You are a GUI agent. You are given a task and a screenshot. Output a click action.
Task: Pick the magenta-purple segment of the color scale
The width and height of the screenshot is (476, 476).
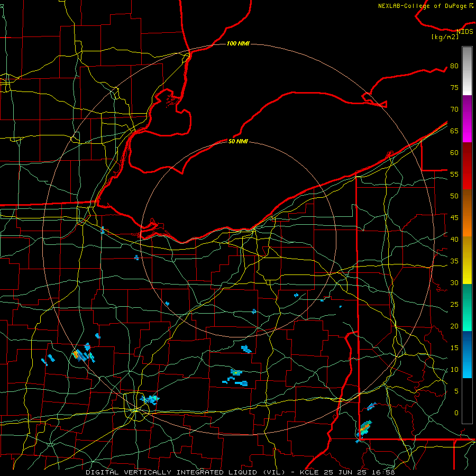pyautogui.click(x=467, y=119)
